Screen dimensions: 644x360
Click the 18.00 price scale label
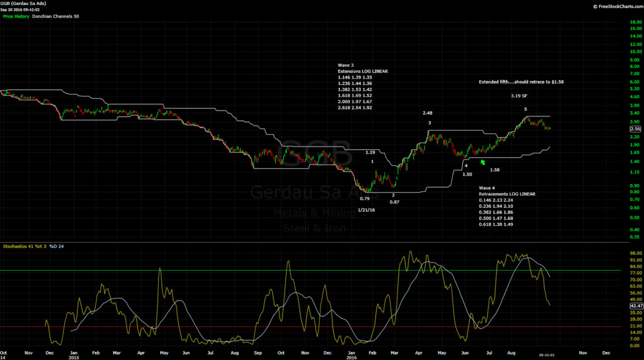click(636, 22)
